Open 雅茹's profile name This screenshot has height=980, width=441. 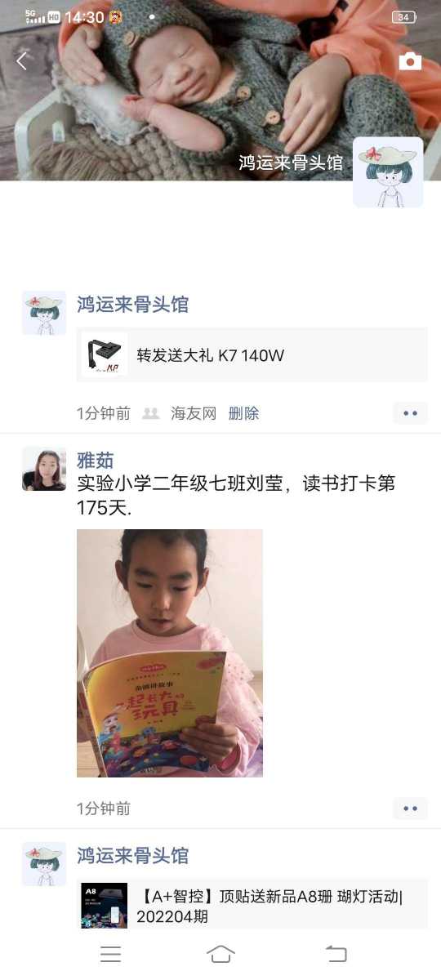tap(96, 460)
